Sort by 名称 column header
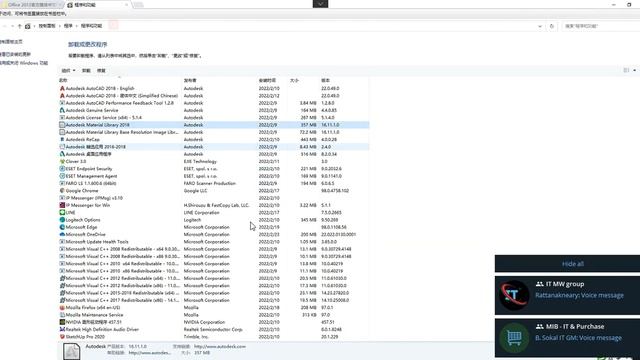The width and height of the screenshot is (640, 360). point(63,80)
